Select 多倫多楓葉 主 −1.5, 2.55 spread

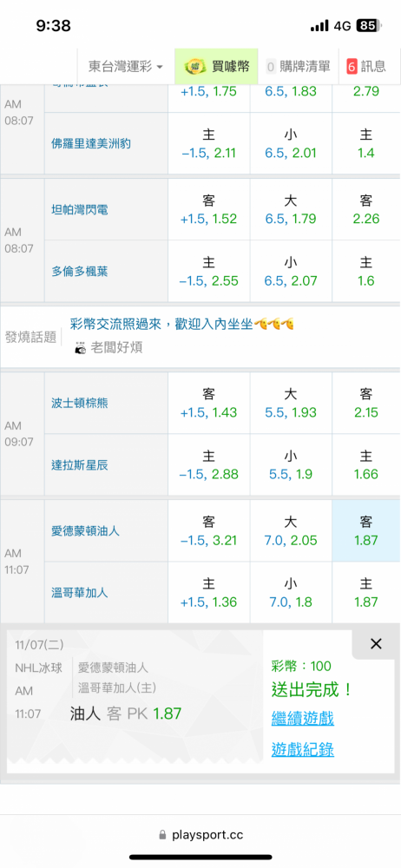209,271
